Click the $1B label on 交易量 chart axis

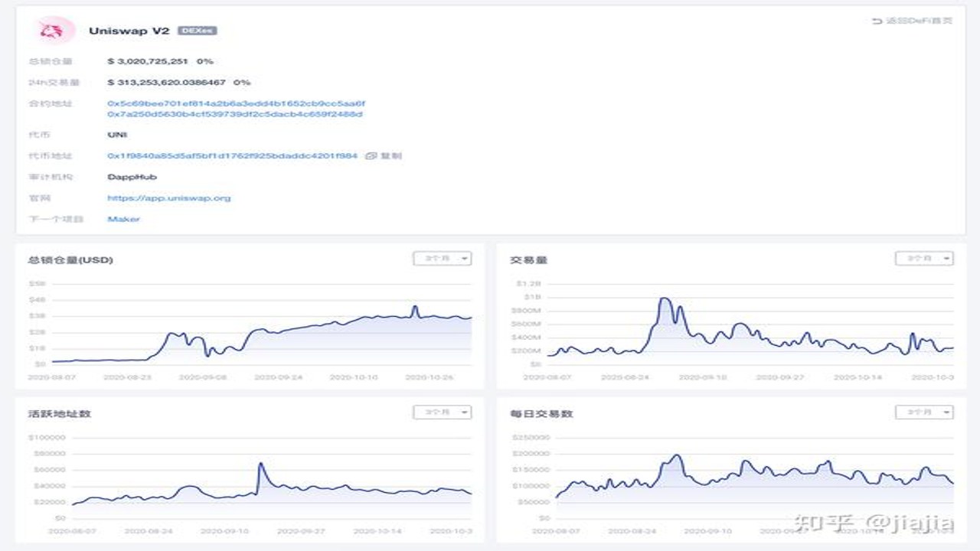point(533,296)
